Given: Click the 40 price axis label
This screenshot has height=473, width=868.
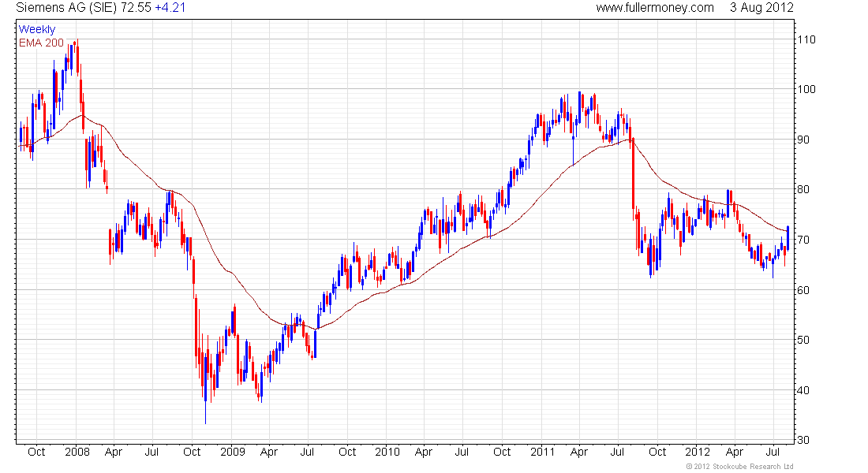Looking at the screenshot, I should click(803, 390).
